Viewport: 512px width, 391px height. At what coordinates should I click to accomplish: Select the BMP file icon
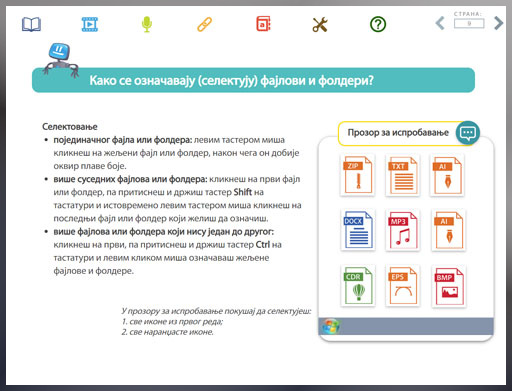[449, 286]
